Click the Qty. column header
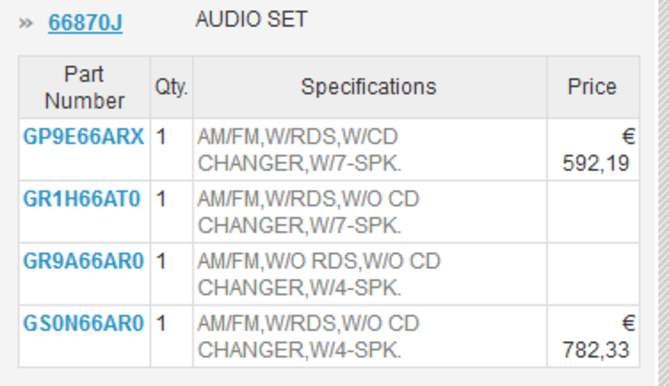This screenshot has height=386, width=669. click(x=172, y=87)
